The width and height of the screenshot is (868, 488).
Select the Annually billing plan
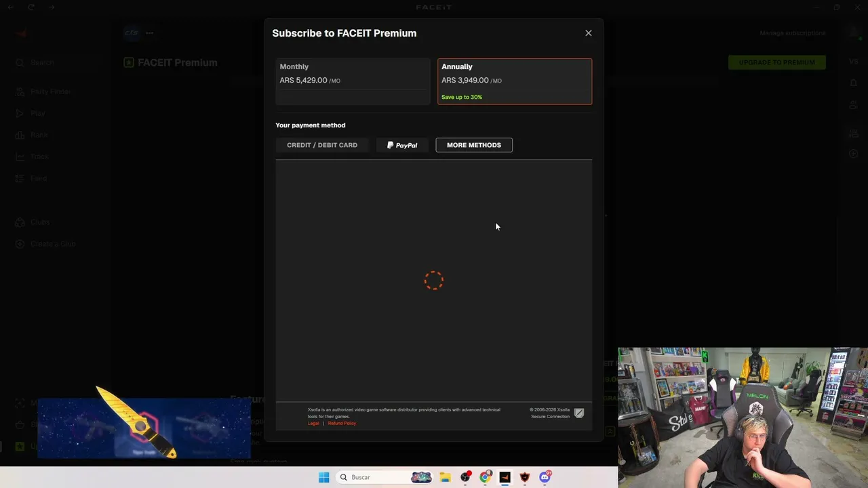(515, 81)
